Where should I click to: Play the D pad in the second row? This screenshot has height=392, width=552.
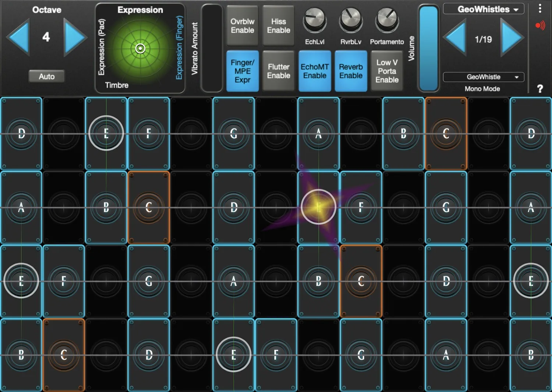[x=234, y=207]
